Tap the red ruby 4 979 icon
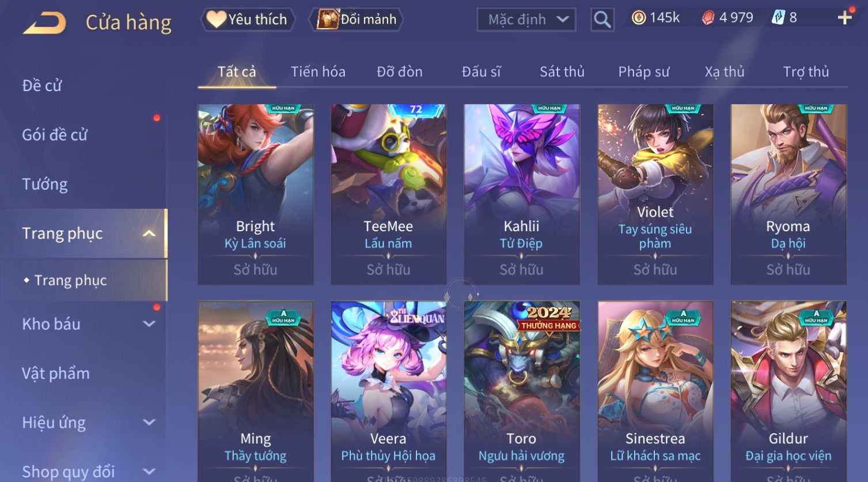The width and height of the screenshot is (868, 482). (708, 18)
